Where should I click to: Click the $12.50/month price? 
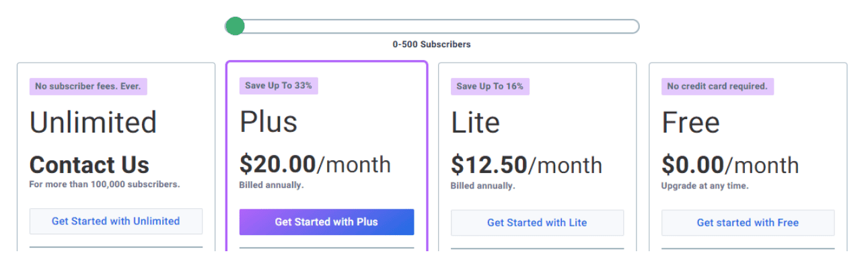[x=526, y=165]
